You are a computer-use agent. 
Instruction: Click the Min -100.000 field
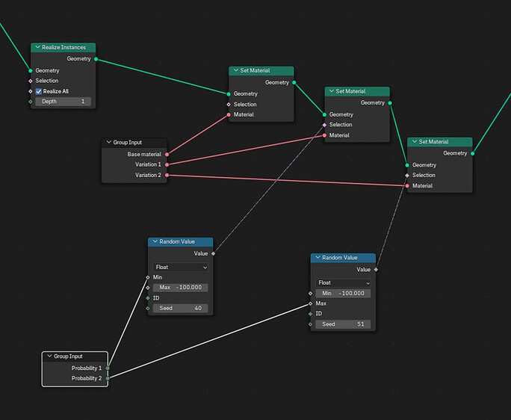343,293
